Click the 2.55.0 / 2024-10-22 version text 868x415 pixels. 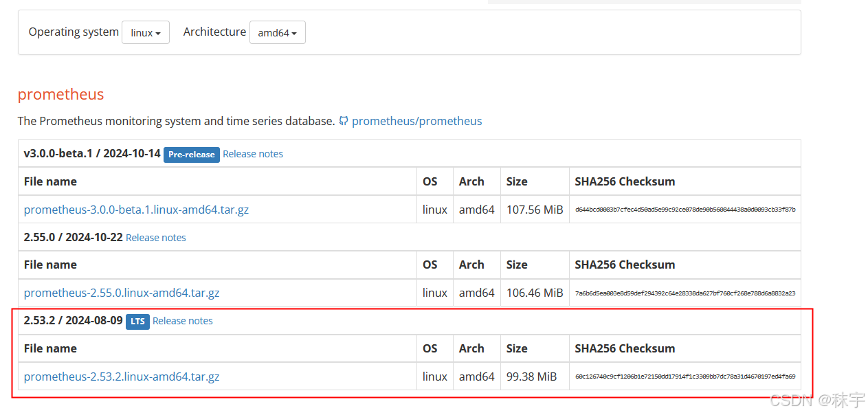74,237
